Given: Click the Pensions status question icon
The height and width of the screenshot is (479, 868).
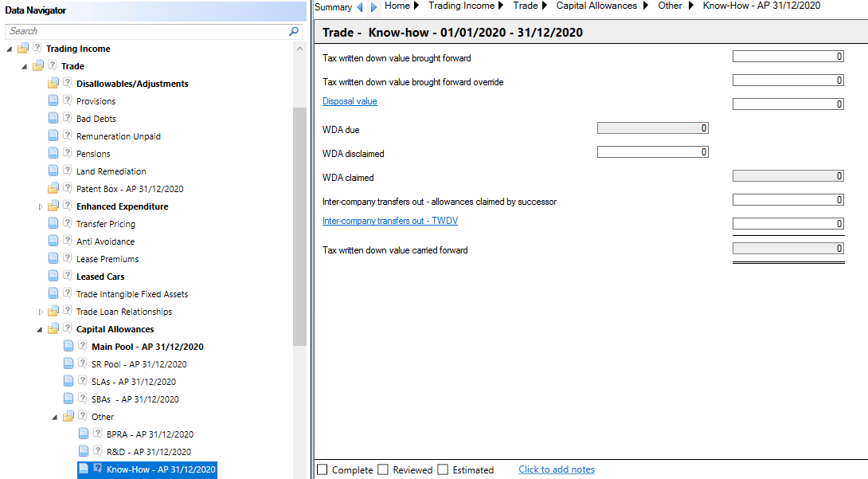Looking at the screenshot, I should point(68,153).
